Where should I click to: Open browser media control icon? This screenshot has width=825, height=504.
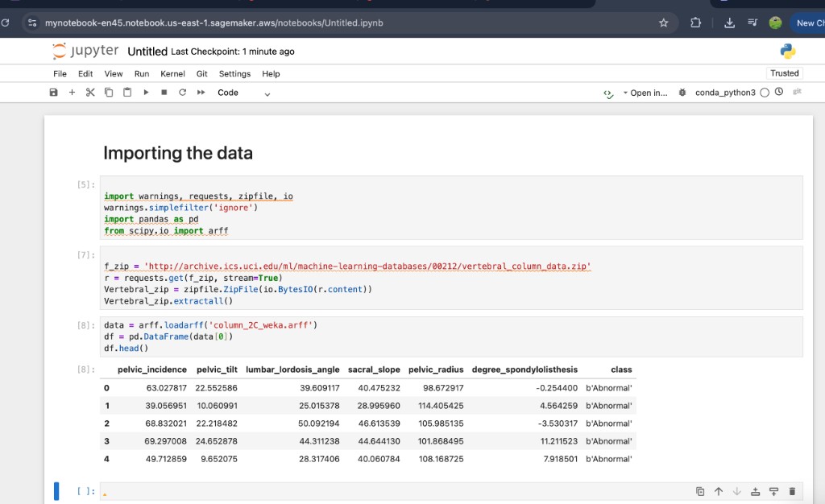click(752, 23)
